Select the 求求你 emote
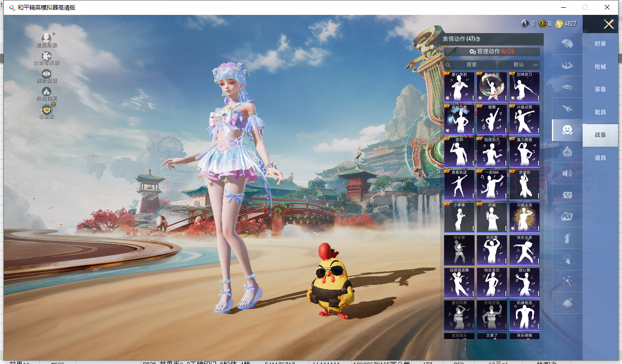Screen dimensions: 622x364 click(x=525, y=184)
